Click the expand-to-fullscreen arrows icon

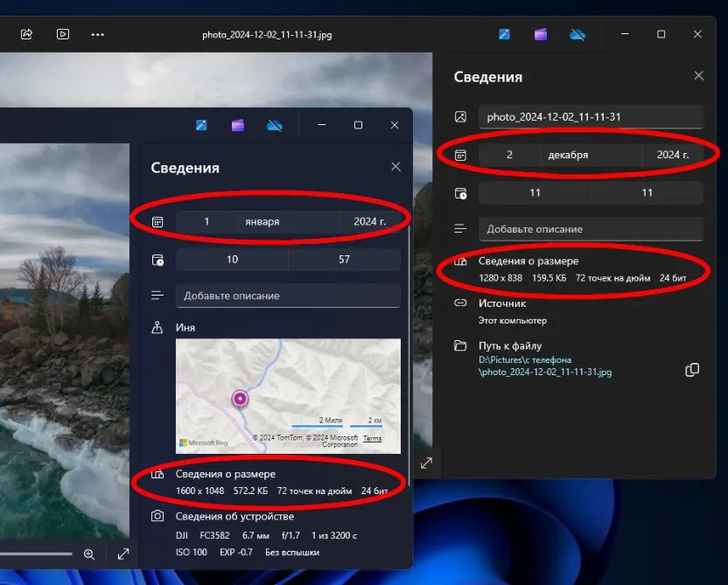pos(123,554)
